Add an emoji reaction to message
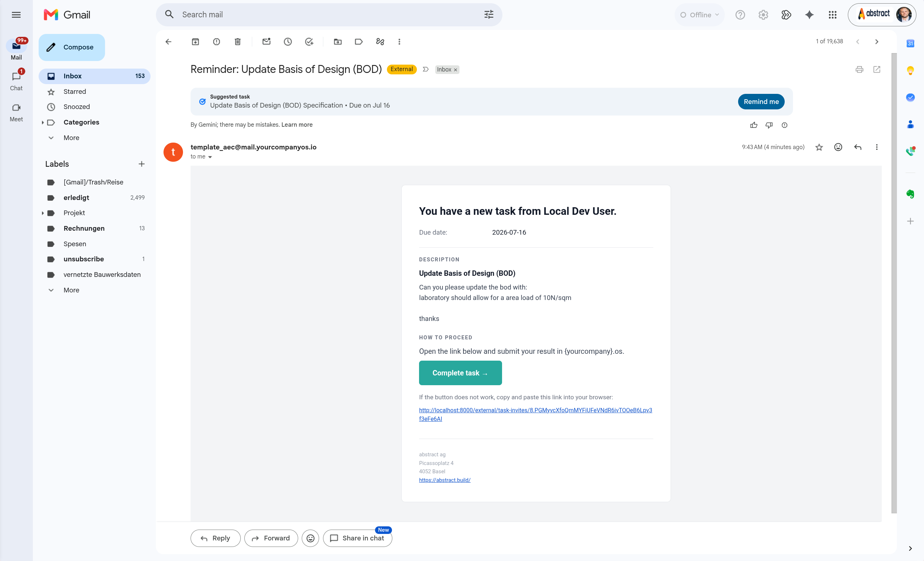 pyautogui.click(x=838, y=147)
